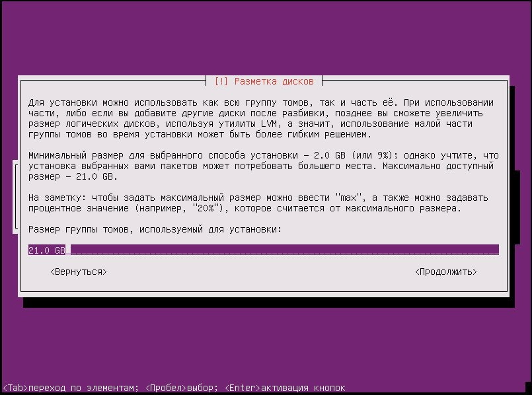Click the purple background above the dialog
The height and width of the screenshot is (395, 532).
pos(264,40)
